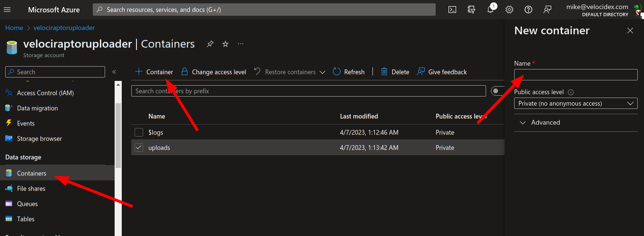The image size is (644, 236).
Task: Click the help question mark icon
Action: (528, 10)
